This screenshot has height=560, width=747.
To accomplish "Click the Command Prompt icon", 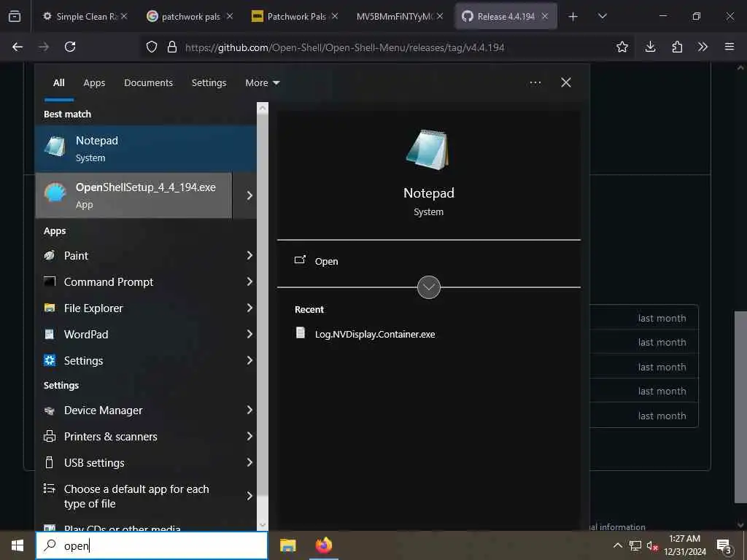I will coord(50,281).
